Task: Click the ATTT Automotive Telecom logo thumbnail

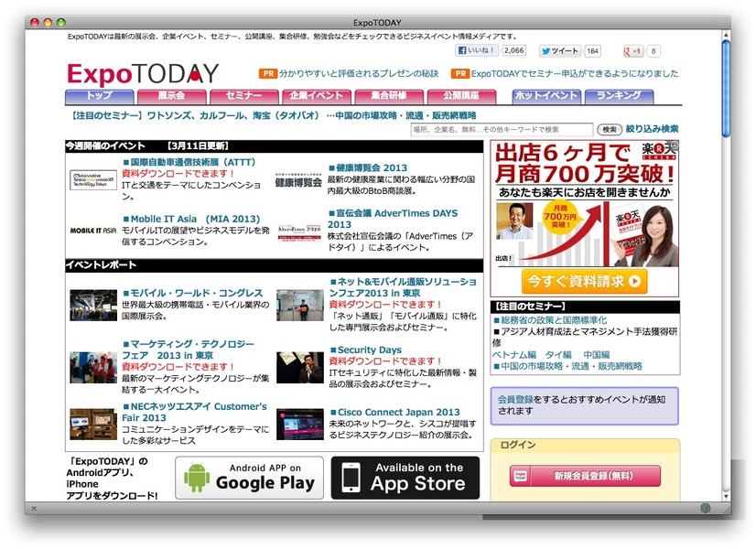Action: click(93, 179)
